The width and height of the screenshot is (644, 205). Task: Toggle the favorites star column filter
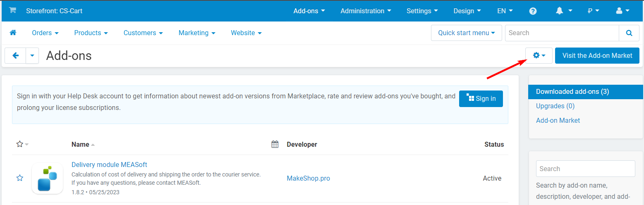(x=22, y=144)
